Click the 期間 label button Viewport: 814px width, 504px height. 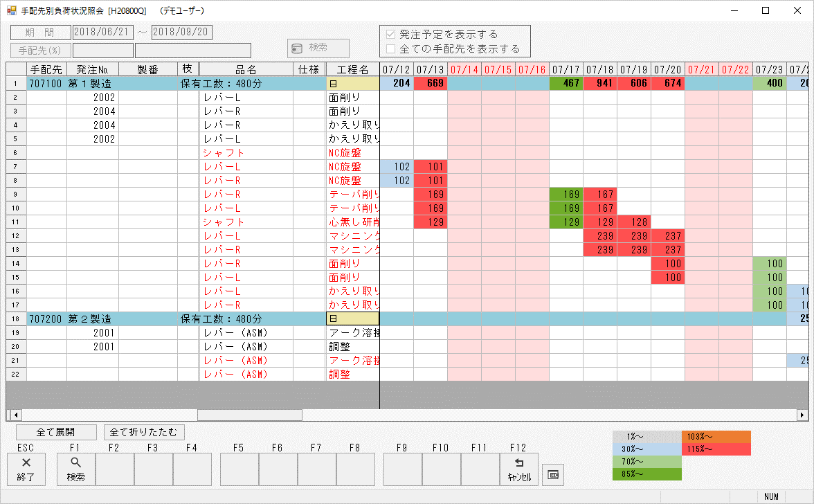[x=40, y=33]
